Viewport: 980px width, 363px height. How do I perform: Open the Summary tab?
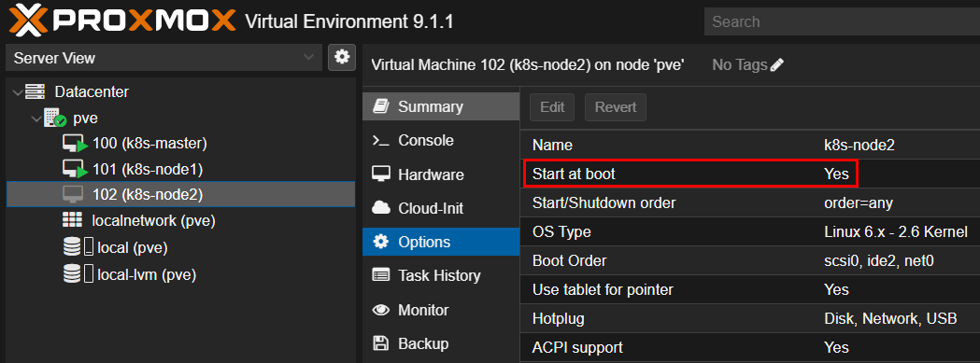pos(441,106)
